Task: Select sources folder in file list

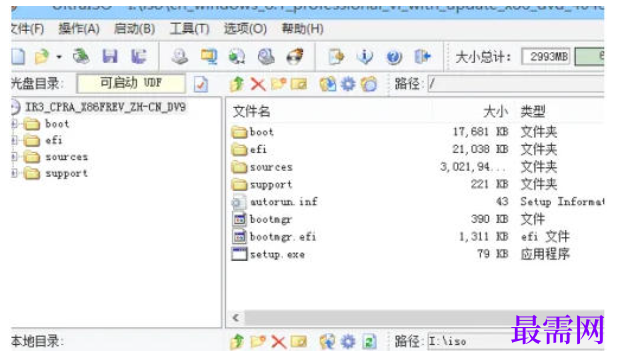Action: [x=271, y=167]
